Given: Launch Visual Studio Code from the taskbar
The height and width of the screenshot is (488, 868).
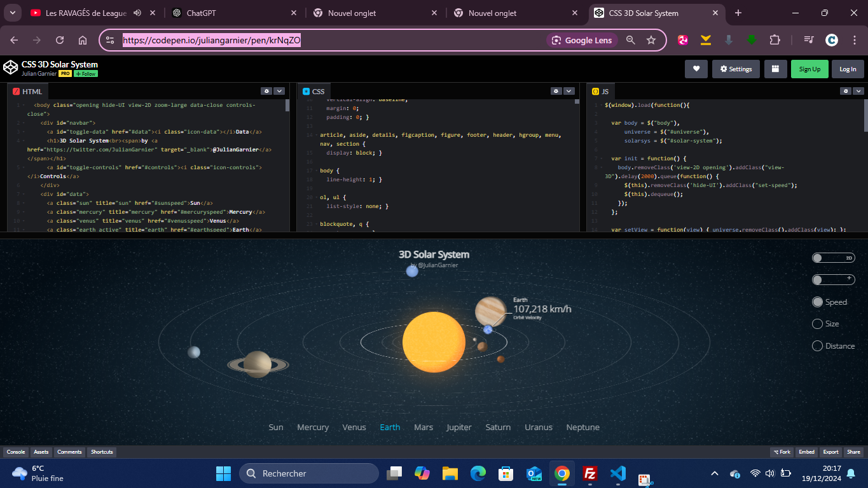Looking at the screenshot, I should (617, 473).
